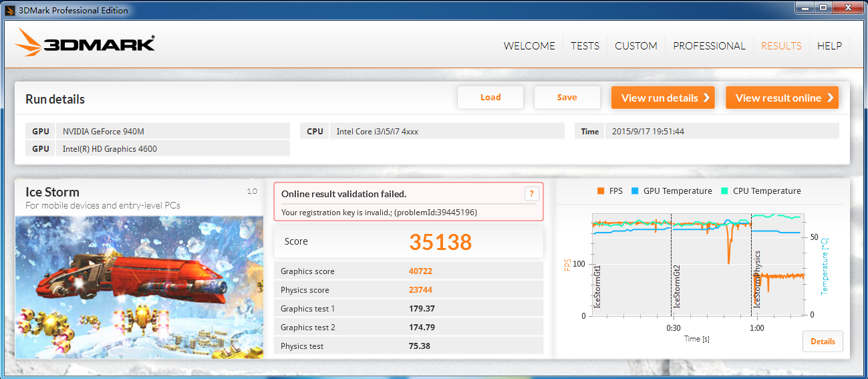Click the invalid registration key message

pos(379,213)
